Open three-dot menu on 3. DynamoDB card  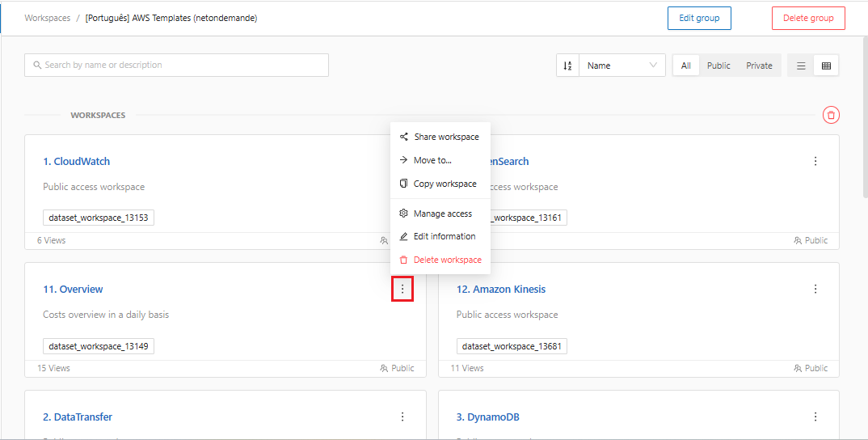coord(815,417)
